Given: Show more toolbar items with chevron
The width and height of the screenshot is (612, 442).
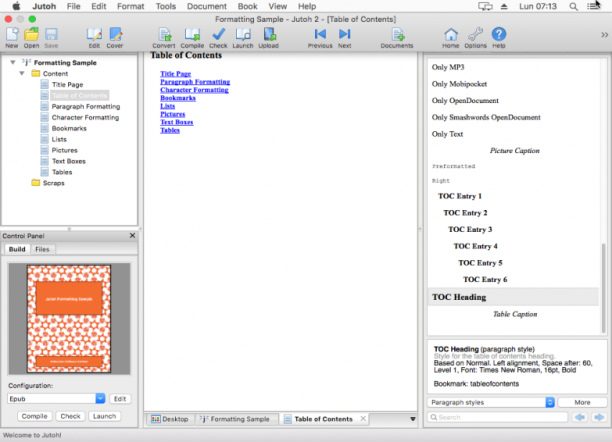Looking at the screenshot, I should click(x=604, y=35).
